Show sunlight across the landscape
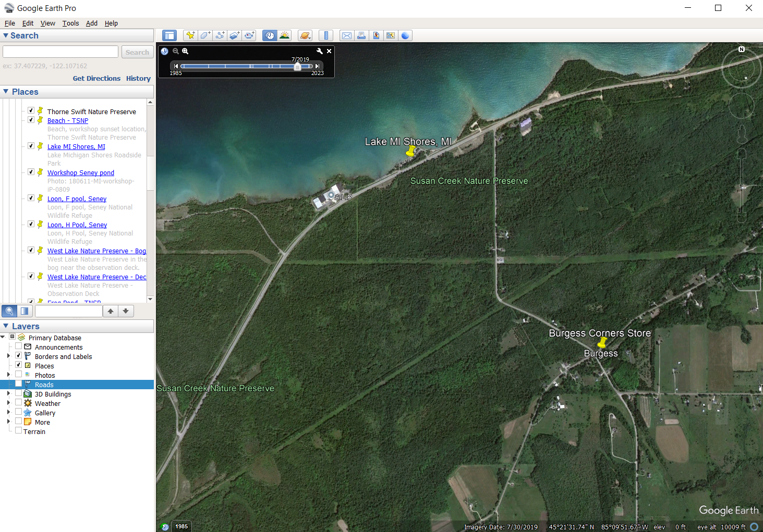The image size is (763, 532). [284, 35]
